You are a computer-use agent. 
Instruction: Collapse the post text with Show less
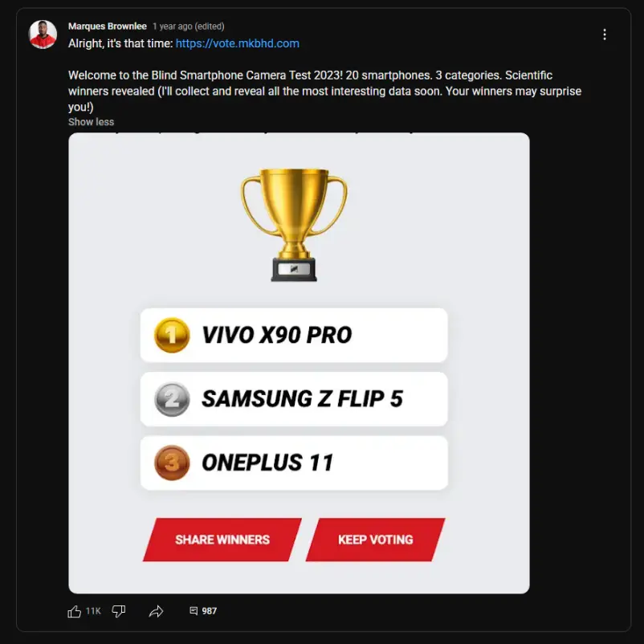pos(91,122)
